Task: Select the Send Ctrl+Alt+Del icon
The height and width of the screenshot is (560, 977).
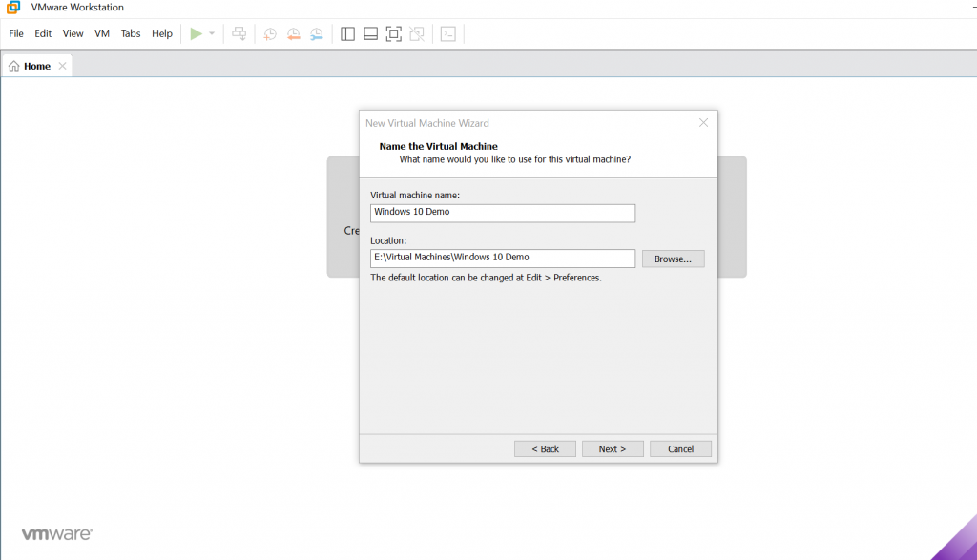Action: pyautogui.click(x=239, y=33)
